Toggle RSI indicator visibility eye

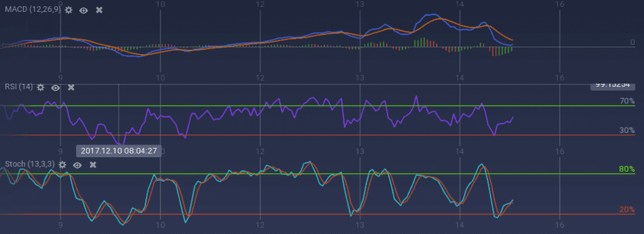[x=55, y=87]
